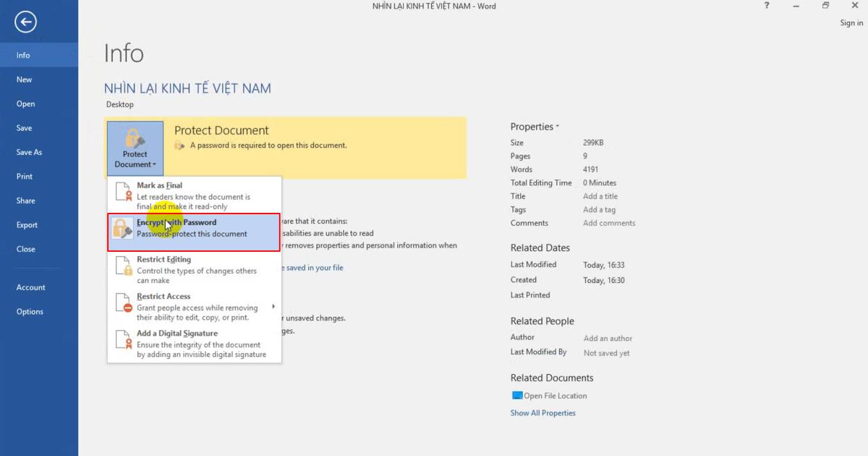Viewport: 868px width, 456px height.
Task: Open Word Help with the question mark icon
Action: (x=767, y=6)
